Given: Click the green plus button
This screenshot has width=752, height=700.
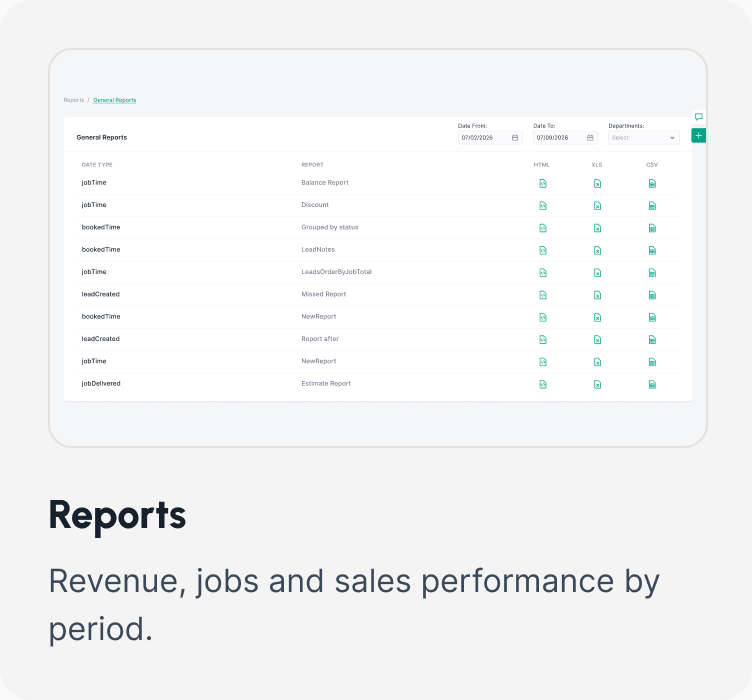Looking at the screenshot, I should coord(698,136).
